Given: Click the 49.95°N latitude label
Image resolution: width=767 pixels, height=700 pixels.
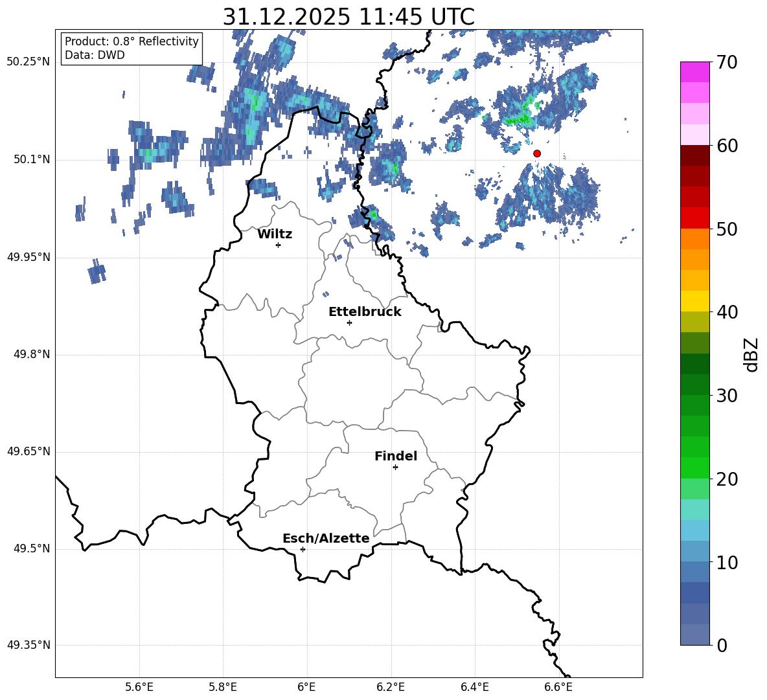Looking at the screenshot, I should (29, 256).
